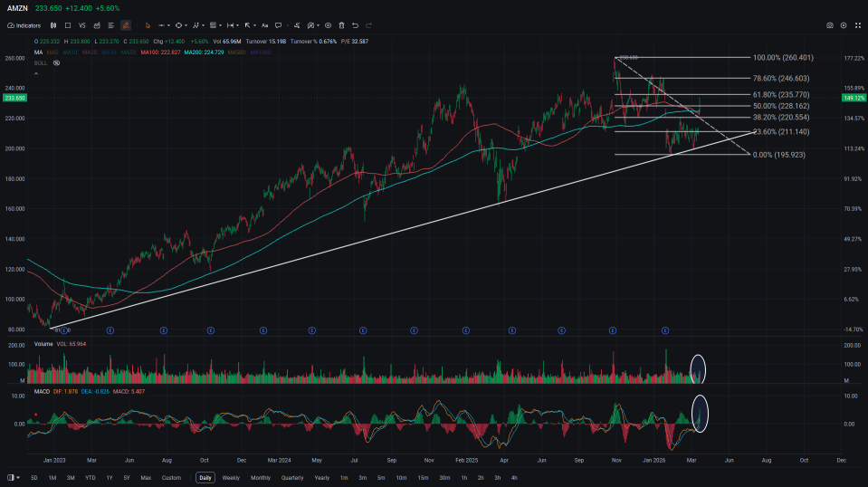The width and height of the screenshot is (868, 487).
Task: Expand the Fibonacci tool dropdown arrow
Action: pos(220,25)
